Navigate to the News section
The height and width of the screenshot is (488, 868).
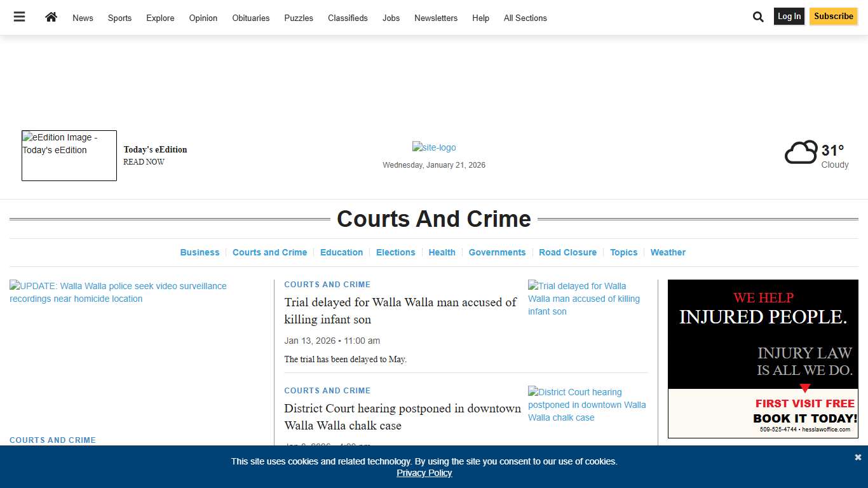click(x=83, y=18)
